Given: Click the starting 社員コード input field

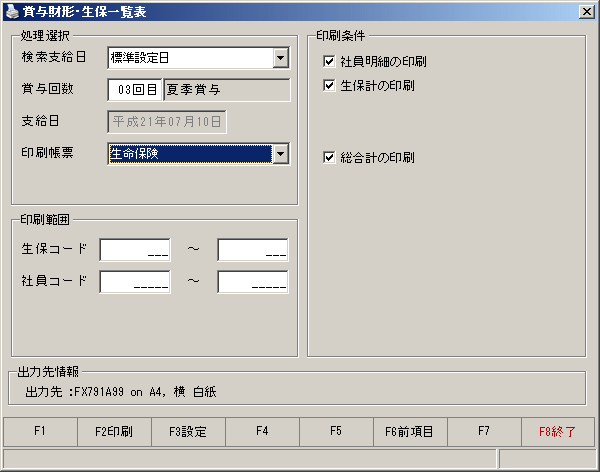Looking at the screenshot, I should coord(135,282).
